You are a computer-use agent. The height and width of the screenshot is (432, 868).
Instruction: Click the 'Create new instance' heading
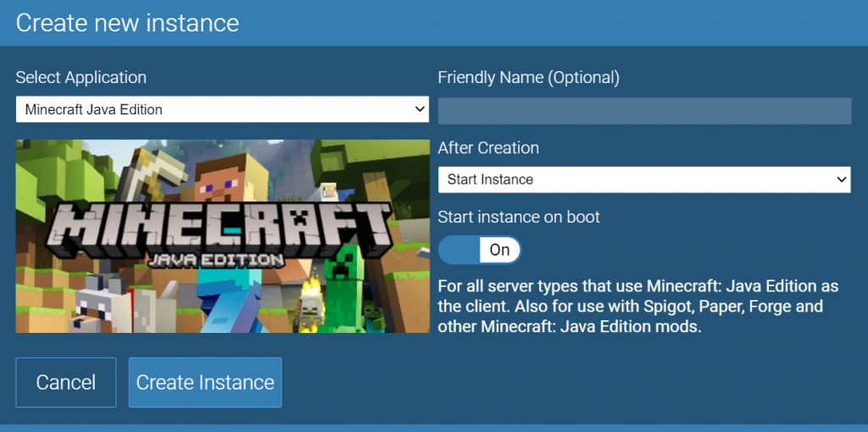(127, 23)
